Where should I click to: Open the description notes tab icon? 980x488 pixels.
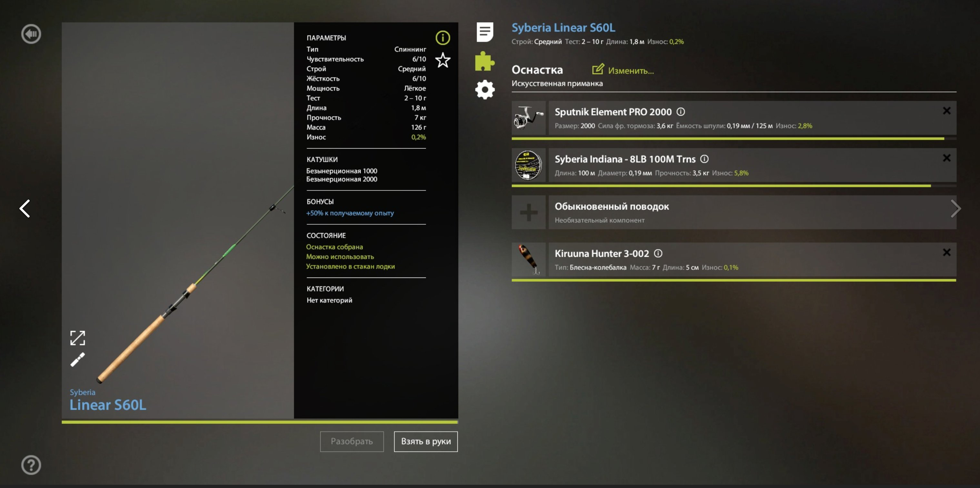click(485, 32)
